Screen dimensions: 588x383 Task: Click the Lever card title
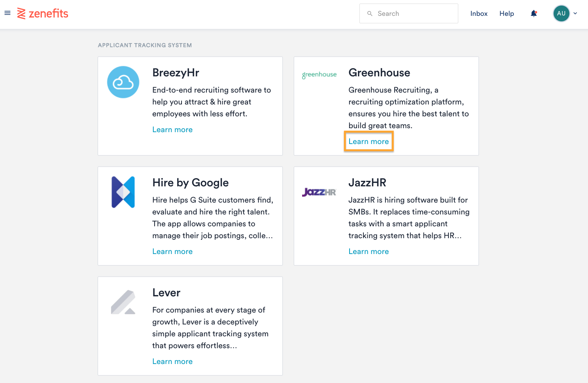166,293
